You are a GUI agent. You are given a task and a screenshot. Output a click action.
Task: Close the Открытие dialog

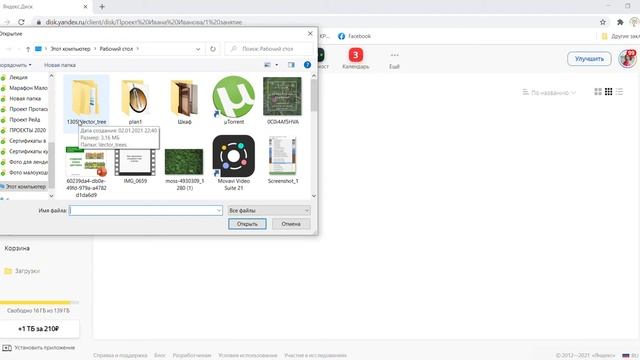(310, 33)
